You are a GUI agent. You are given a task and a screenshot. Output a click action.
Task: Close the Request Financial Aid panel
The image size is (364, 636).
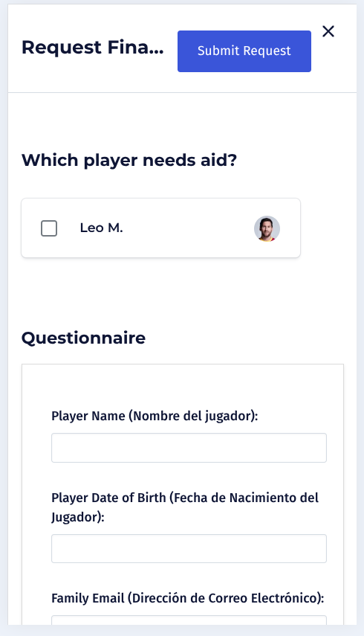point(328,31)
